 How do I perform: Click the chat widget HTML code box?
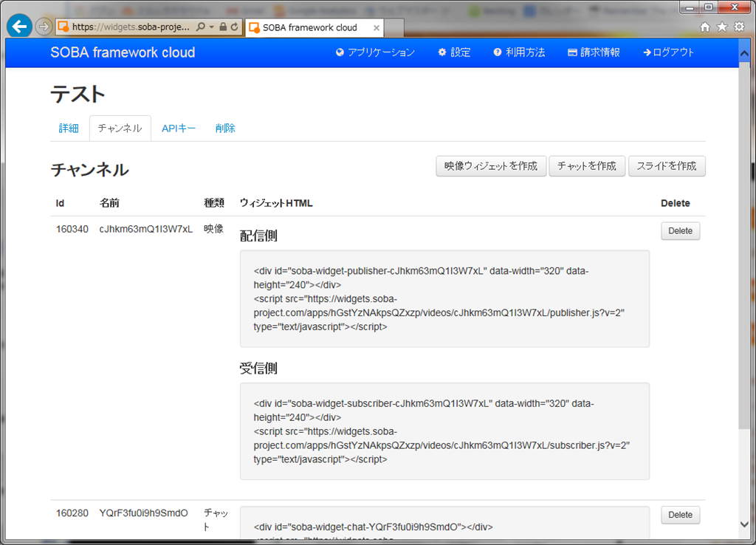tap(444, 523)
